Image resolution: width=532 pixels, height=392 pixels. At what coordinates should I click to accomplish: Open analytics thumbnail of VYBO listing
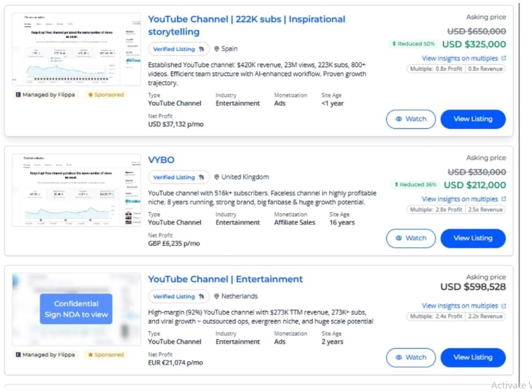click(76, 190)
